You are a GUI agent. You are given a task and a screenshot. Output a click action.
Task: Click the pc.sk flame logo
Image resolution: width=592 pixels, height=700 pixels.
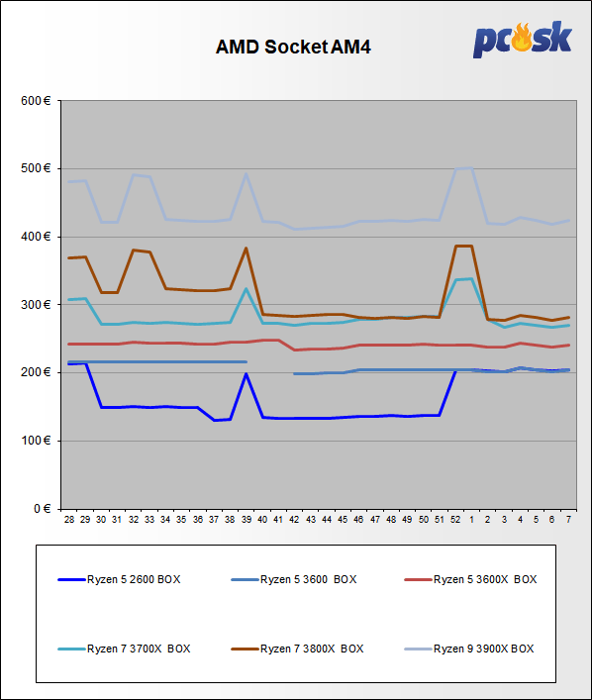pos(522,40)
